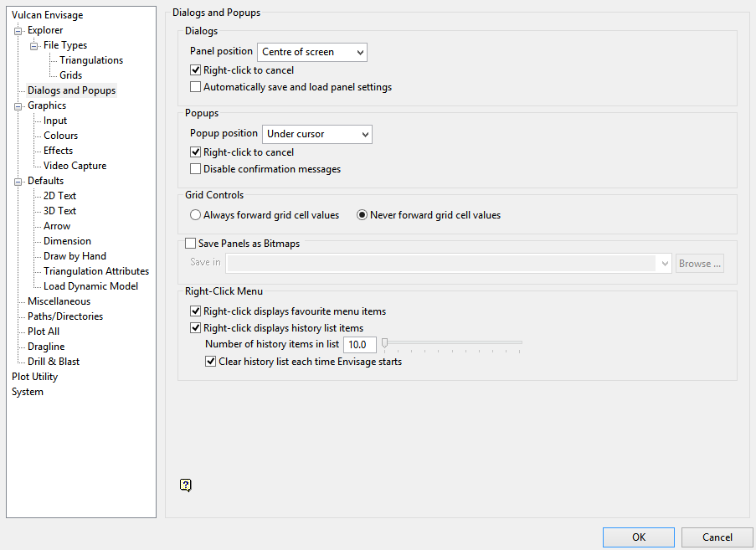Enable Automatically save and load panel settings
This screenshot has height=550, width=756.
[195, 87]
